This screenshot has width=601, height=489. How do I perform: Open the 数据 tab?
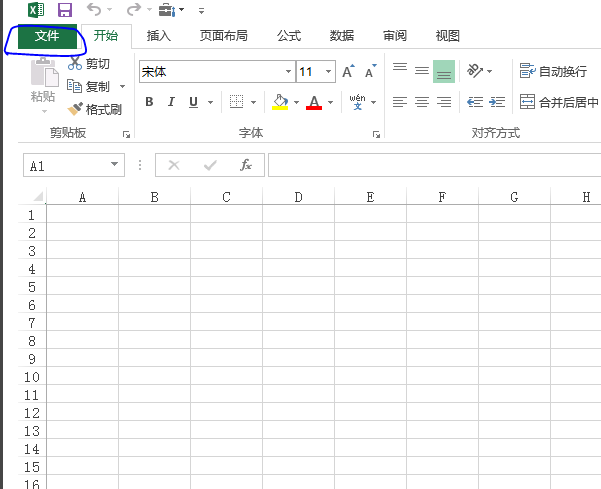point(342,36)
